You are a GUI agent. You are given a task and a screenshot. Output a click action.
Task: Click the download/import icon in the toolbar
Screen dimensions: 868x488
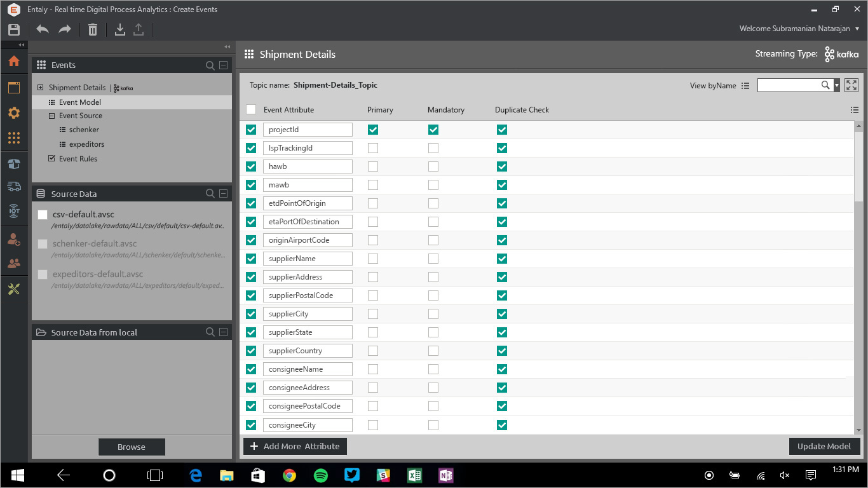click(x=119, y=30)
